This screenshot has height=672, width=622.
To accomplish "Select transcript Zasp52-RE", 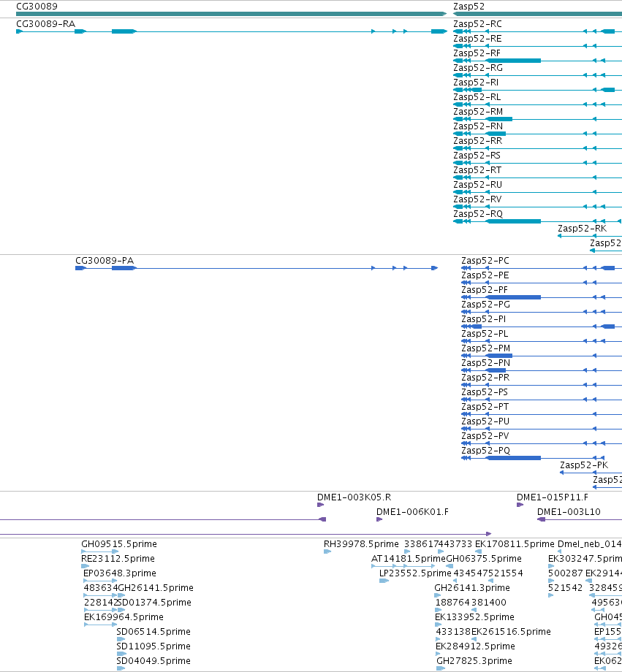I will tap(477, 39).
